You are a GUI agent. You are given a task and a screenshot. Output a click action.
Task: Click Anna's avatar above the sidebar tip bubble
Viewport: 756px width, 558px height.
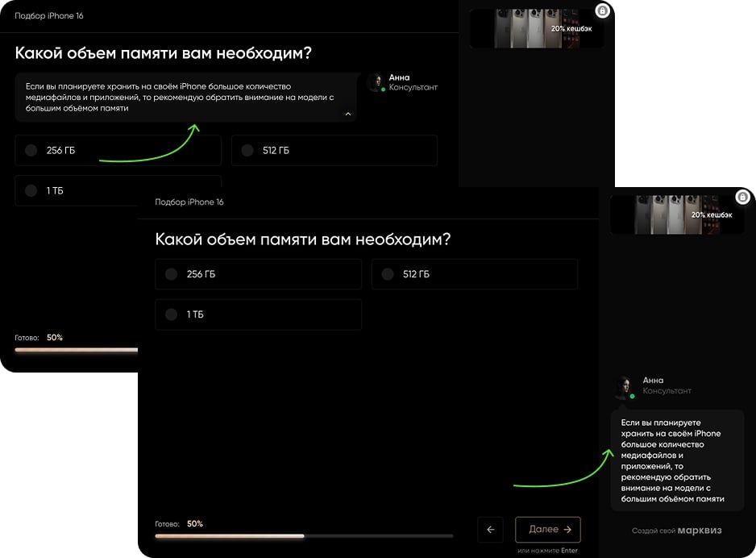coord(624,386)
